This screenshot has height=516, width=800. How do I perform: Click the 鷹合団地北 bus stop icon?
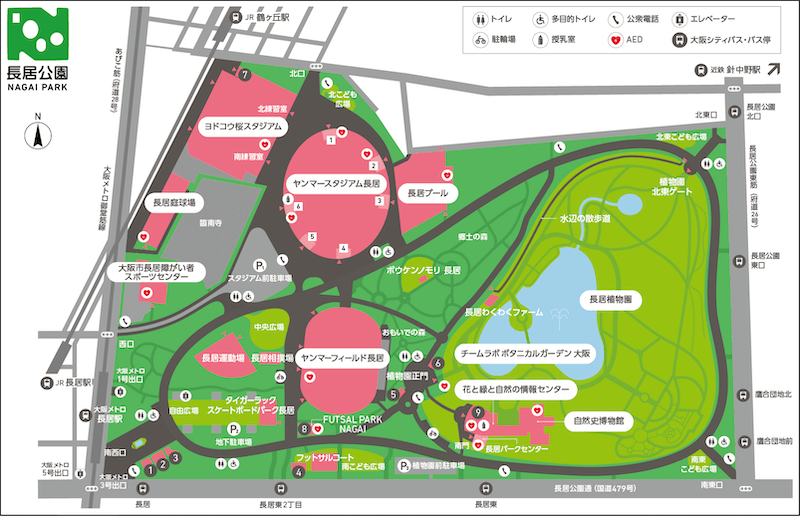(743, 395)
